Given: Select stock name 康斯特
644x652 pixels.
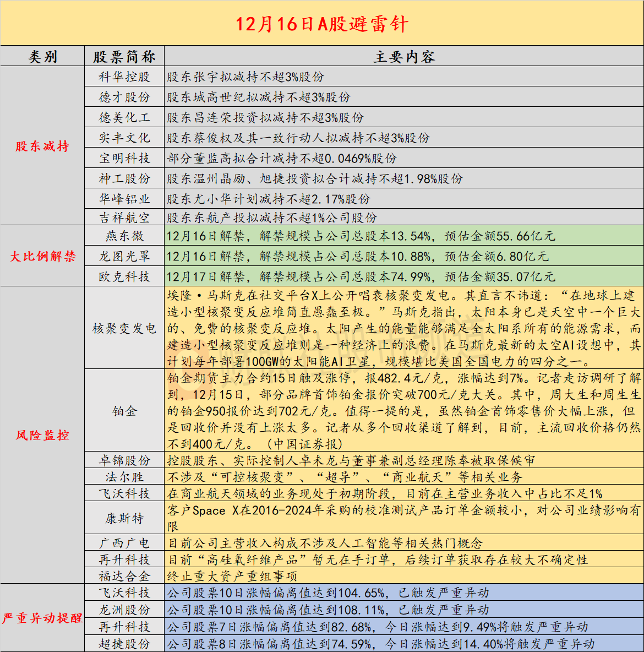Looking at the screenshot, I should coord(124,518).
